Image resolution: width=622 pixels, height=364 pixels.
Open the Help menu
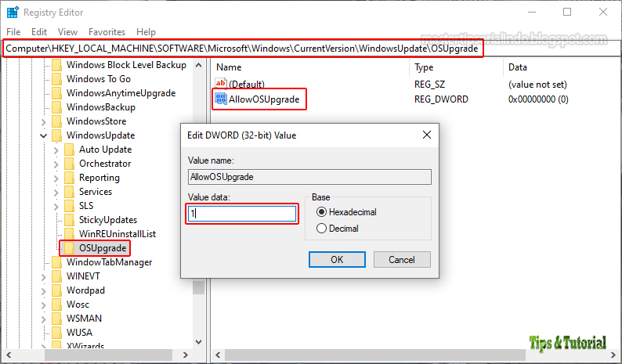pos(146,32)
